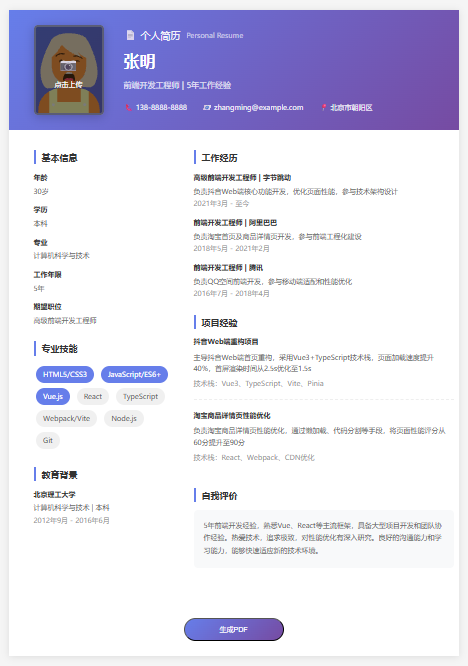Click the job title 高级前端开发工程师 | 字节跳动

pos(242,178)
